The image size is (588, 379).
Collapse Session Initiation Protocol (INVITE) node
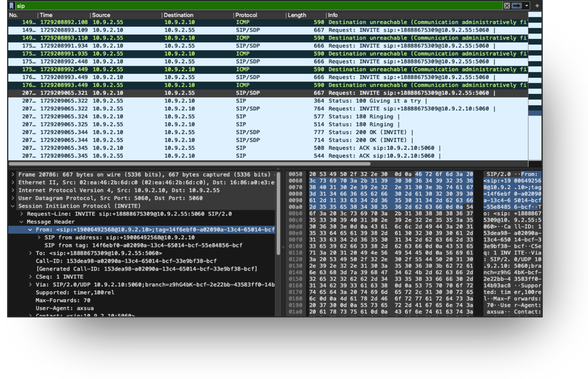click(x=13, y=206)
